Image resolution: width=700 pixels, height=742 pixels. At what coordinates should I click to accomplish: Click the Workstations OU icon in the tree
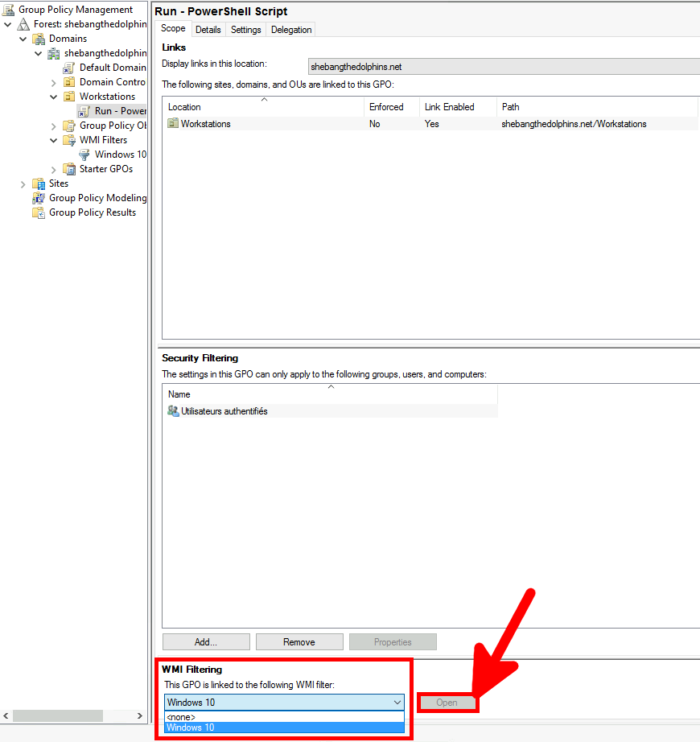pos(68,96)
